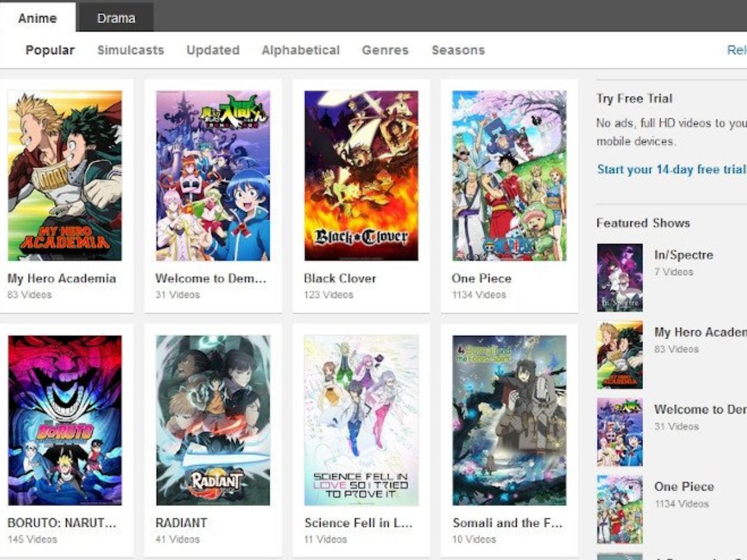Click the RADIANT title text
Viewport: 747px width, 560px height.
pyautogui.click(x=181, y=523)
